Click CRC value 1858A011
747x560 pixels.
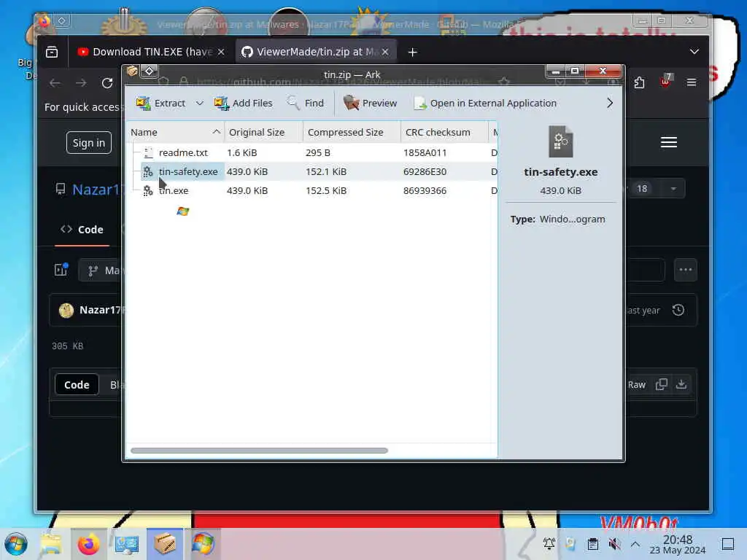[x=425, y=152]
